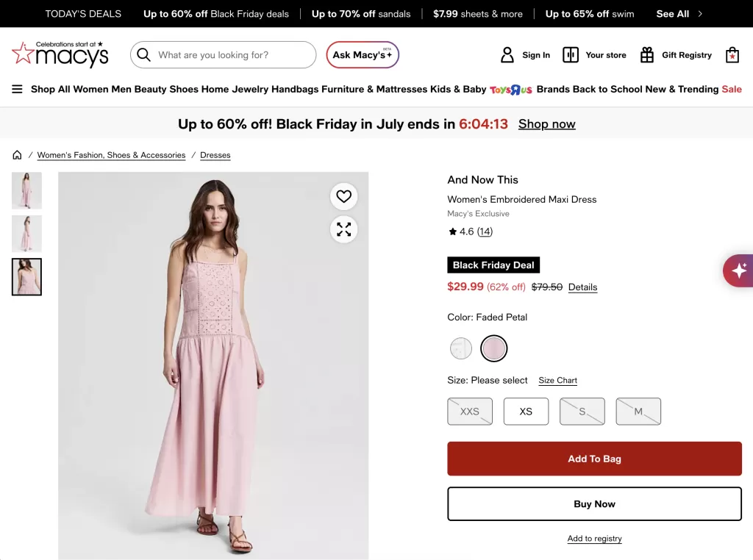Open the sparkle AI assistant button

pyautogui.click(x=738, y=270)
